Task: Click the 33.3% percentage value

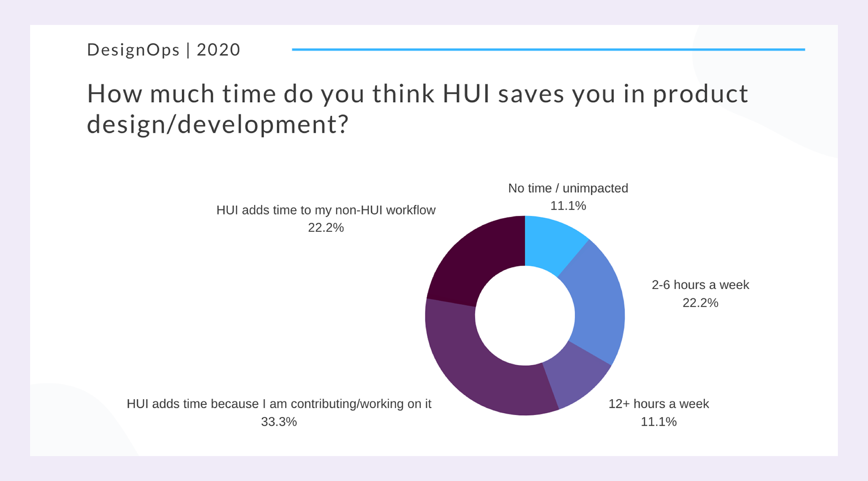Action: [278, 422]
